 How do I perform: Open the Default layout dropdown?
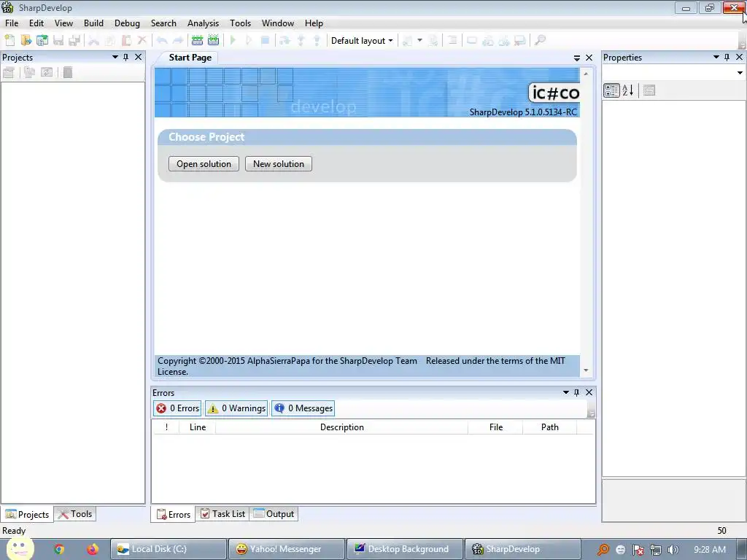point(362,41)
